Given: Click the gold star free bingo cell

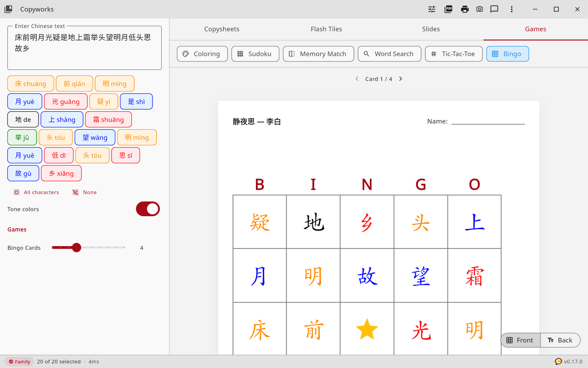Looking at the screenshot, I should (367, 329).
